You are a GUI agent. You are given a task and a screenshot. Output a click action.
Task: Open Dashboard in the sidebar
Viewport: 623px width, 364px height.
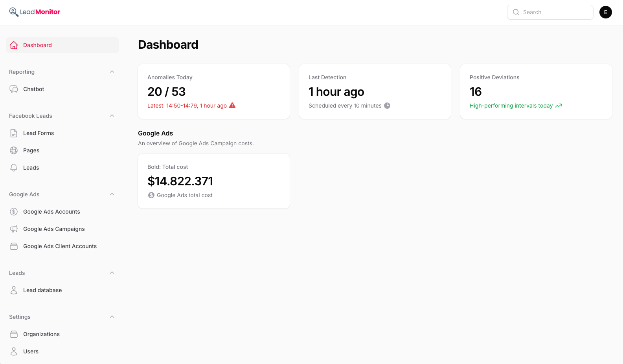tap(62, 45)
